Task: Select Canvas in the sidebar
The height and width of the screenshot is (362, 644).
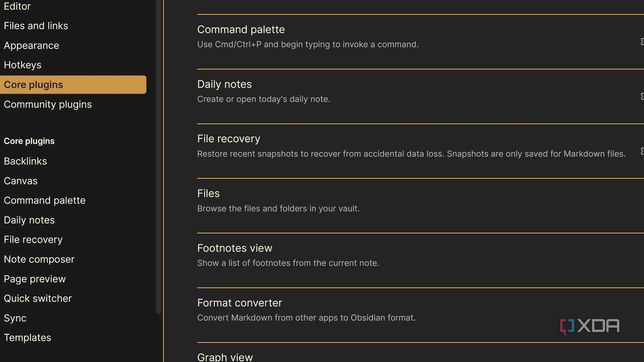Action: [21, 181]
